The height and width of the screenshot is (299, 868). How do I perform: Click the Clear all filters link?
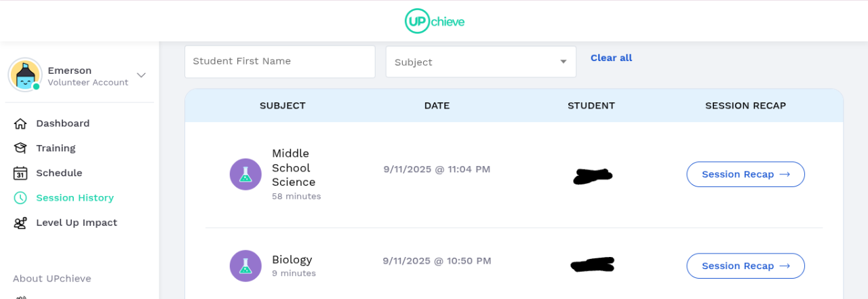pyautogui.click(x=611, y=58)
